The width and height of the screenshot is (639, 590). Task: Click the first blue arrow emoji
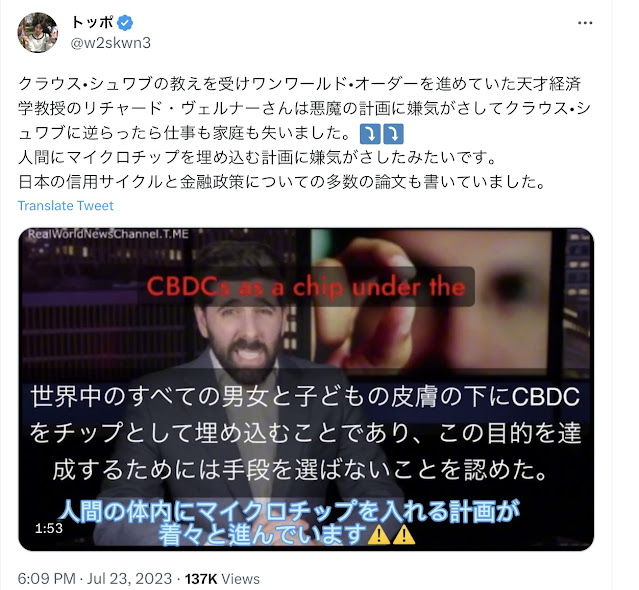click(370, 134)
